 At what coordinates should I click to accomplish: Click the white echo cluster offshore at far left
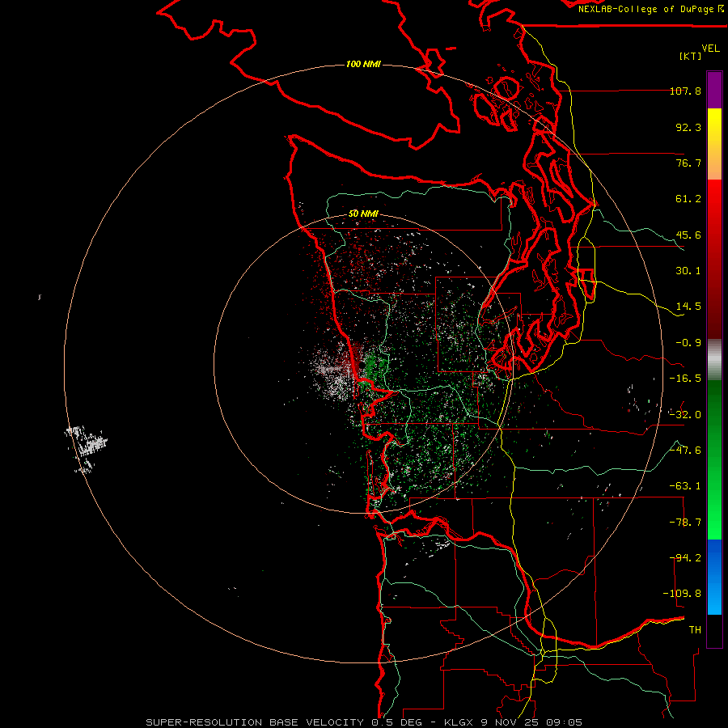86,448
